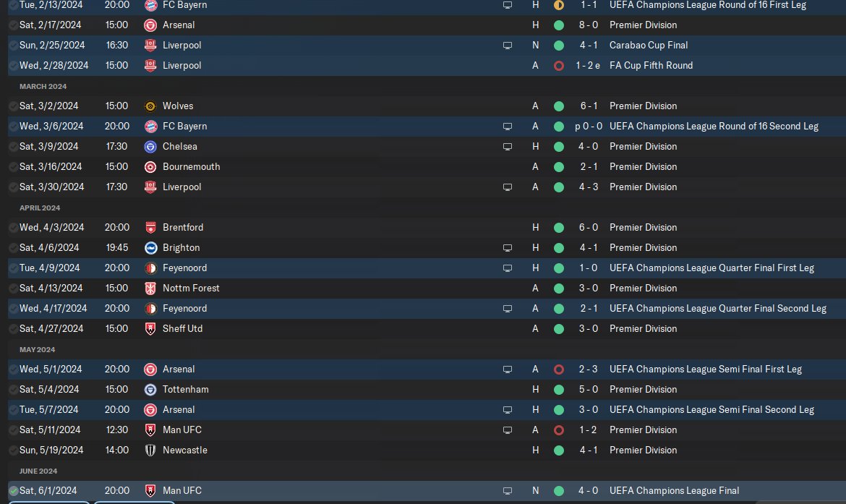Toggle the checkmark beside Sat 3/2/2024 fixture
Screen dimensions: 846x504
coord(14,106)
